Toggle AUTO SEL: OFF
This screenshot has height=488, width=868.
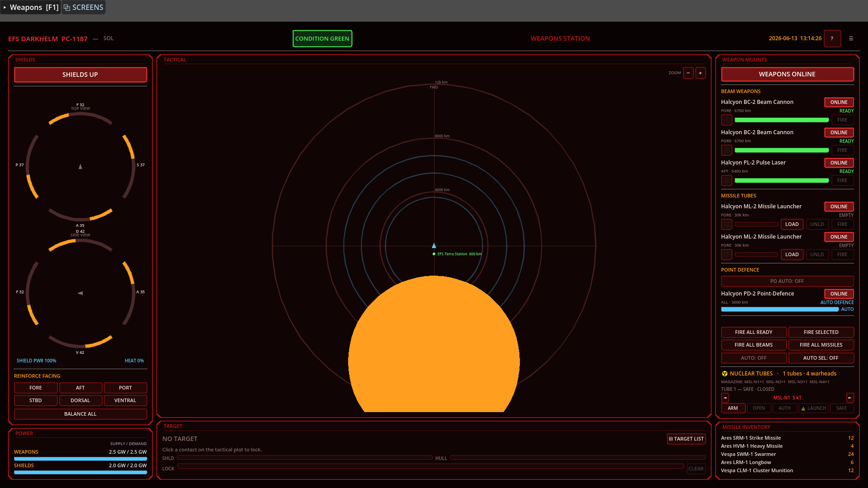pos(821,358)
